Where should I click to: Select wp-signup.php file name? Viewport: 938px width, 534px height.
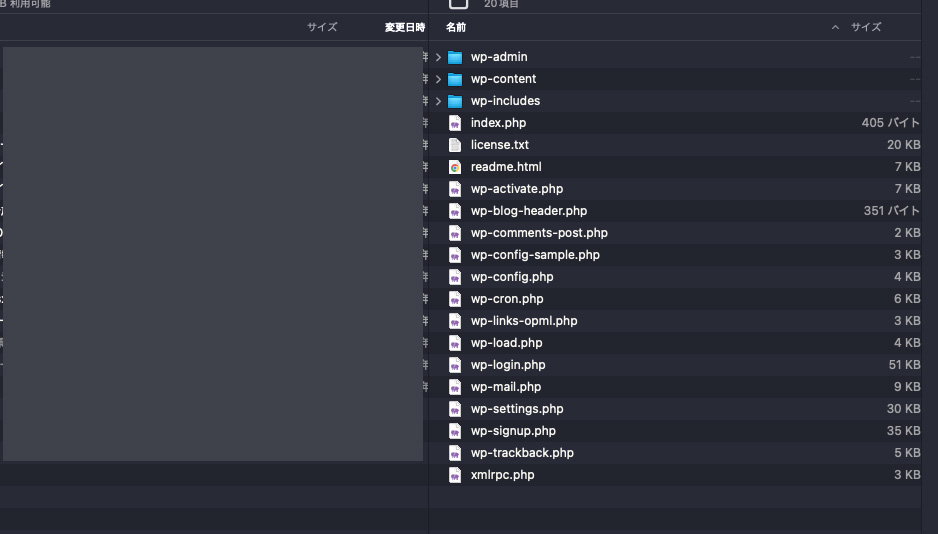click(513, 431)
